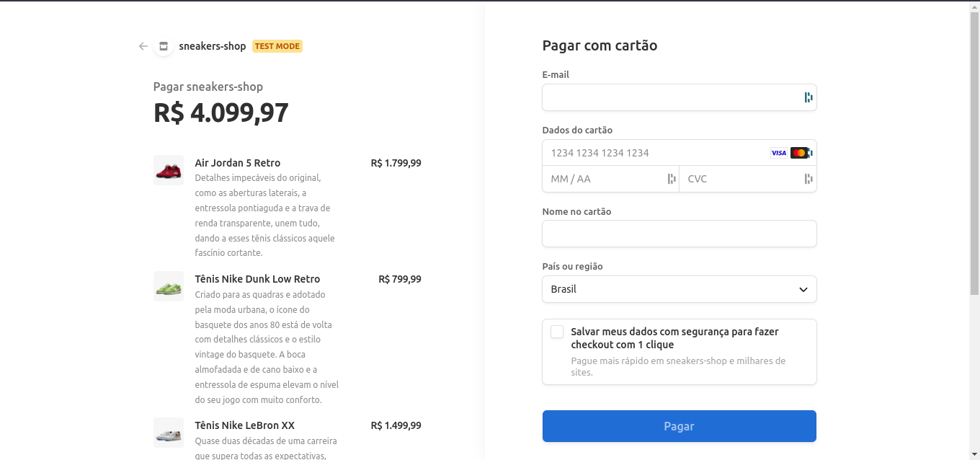Click the sneakers-shop store logo icon
980x460 pixels.
point(164,46)
